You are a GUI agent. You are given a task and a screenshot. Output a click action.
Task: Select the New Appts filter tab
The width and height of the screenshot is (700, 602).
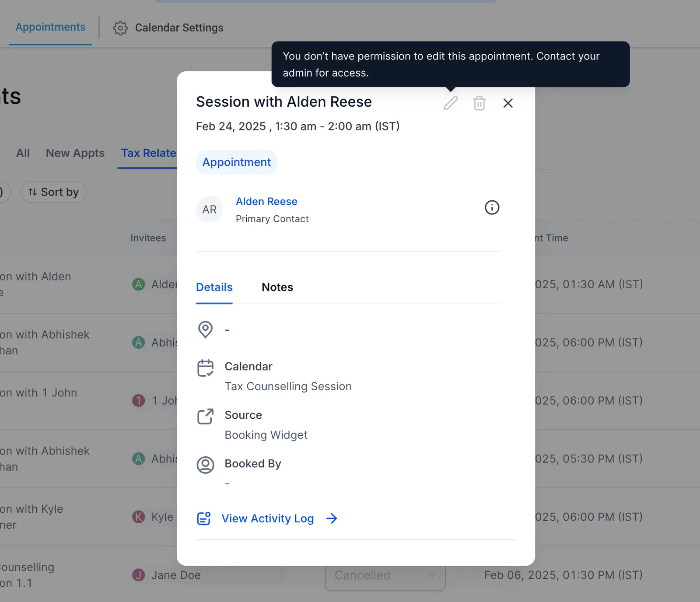(75, 153)
